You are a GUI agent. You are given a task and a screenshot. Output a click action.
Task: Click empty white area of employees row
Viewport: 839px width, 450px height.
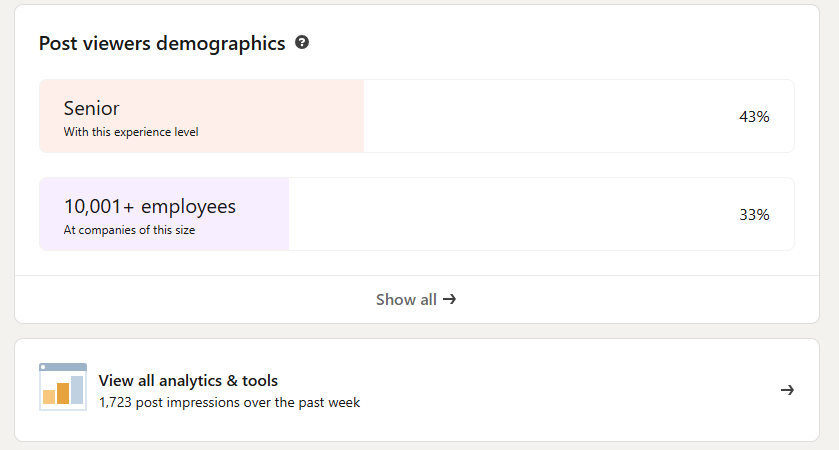[x=508, y=214]
